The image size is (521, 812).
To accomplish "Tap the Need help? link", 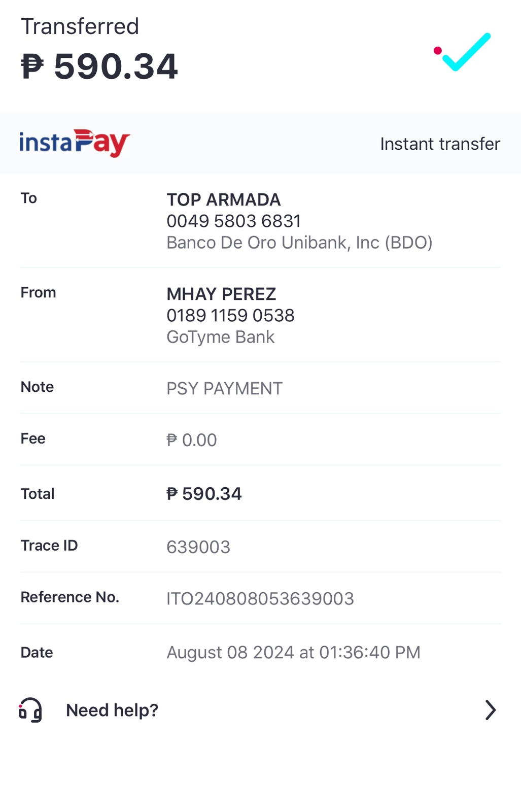I will click(112, 710).
